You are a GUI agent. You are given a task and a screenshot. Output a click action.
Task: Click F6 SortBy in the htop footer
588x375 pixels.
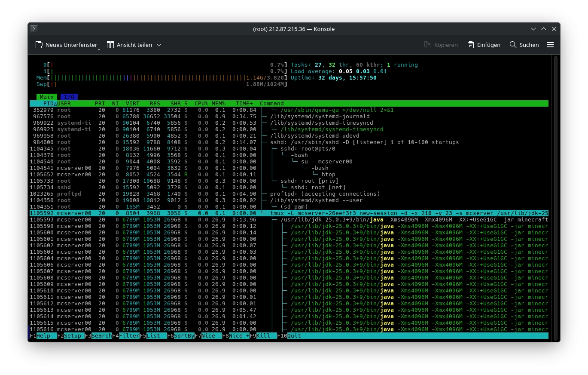click(181, 336)
